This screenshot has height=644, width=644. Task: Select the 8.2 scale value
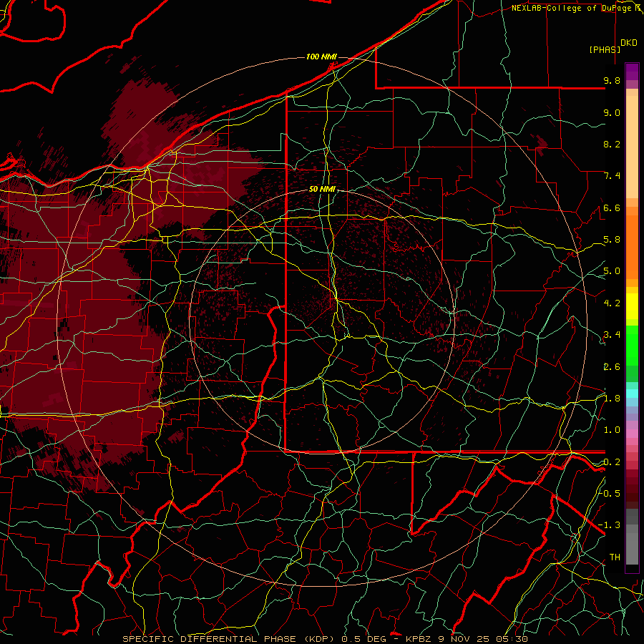[612, 144]
